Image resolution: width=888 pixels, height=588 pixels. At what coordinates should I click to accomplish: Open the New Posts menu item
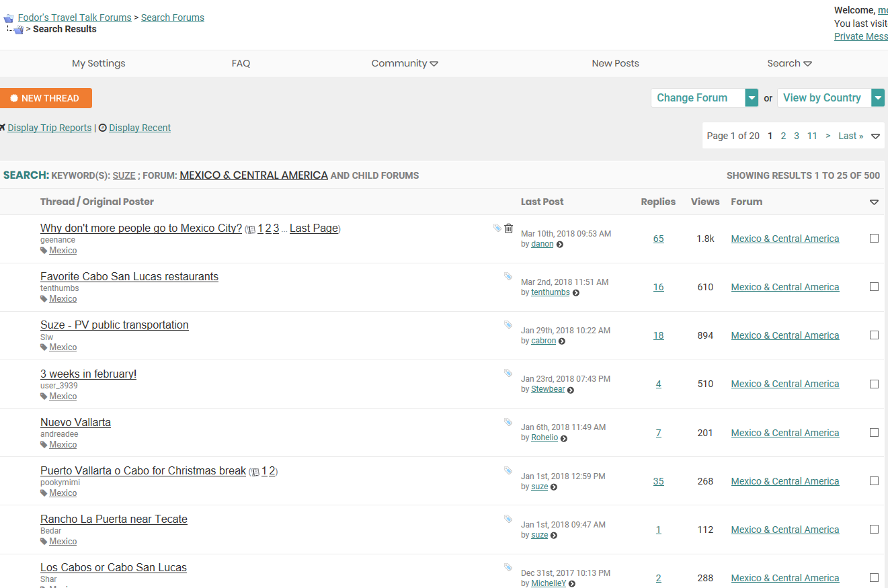coord(615,63)
